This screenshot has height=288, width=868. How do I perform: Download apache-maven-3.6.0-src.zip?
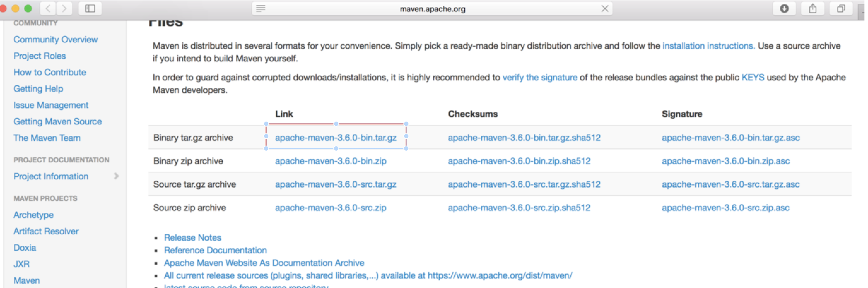(331, 208)
